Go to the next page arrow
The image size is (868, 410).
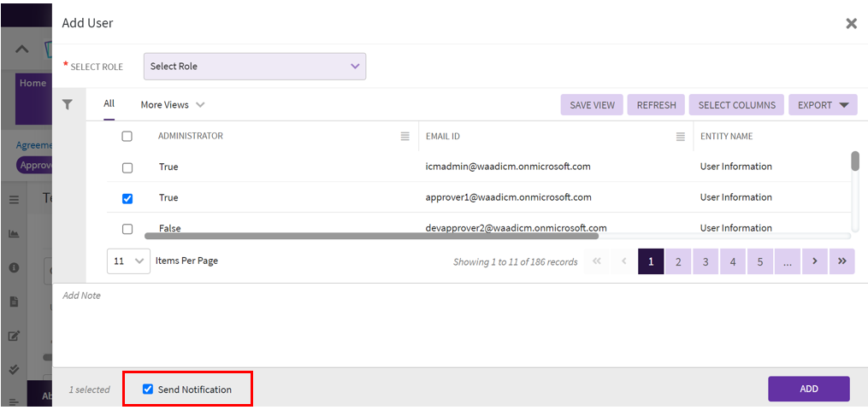click(814, 261)
